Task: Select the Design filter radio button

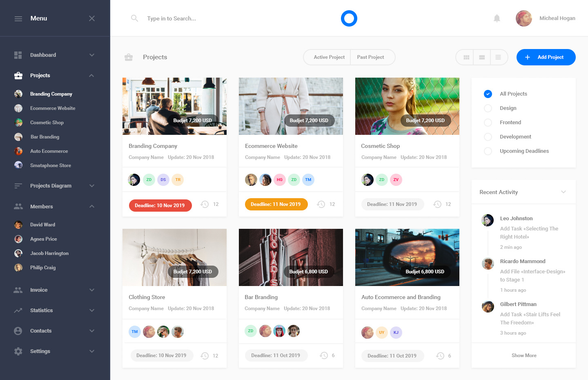Action: coord(488,108)
